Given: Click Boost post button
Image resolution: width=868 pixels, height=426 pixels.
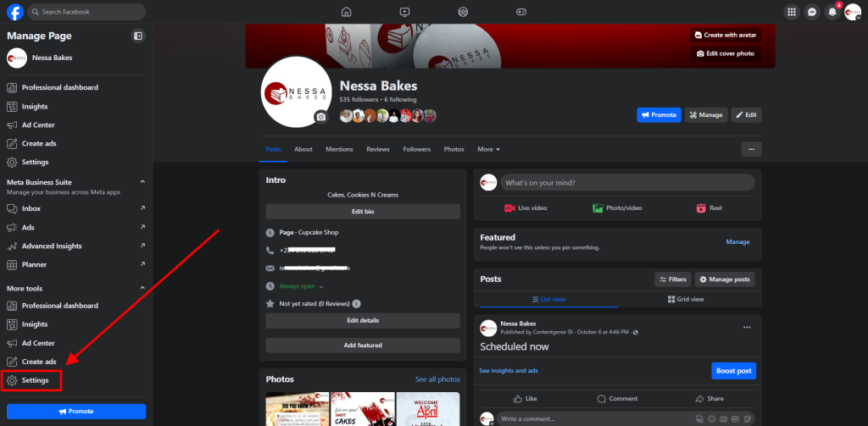Looking at the screenshot, I should pos(733,371).
